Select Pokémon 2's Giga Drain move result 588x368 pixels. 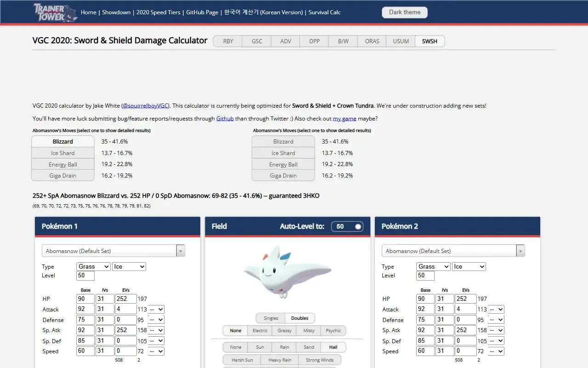(283, 176)
